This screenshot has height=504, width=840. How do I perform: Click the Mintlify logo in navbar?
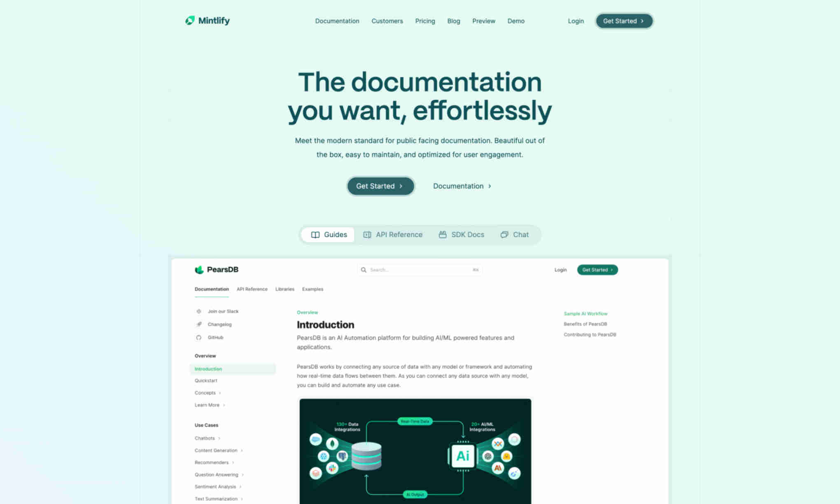pyautogui.click(x=208, y=21)
